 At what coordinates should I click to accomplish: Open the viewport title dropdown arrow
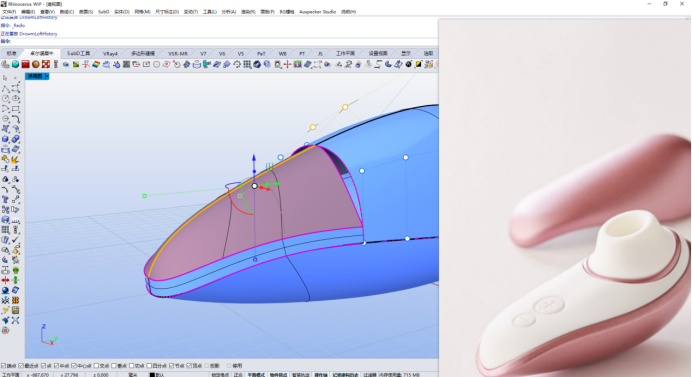coord(47,76)
